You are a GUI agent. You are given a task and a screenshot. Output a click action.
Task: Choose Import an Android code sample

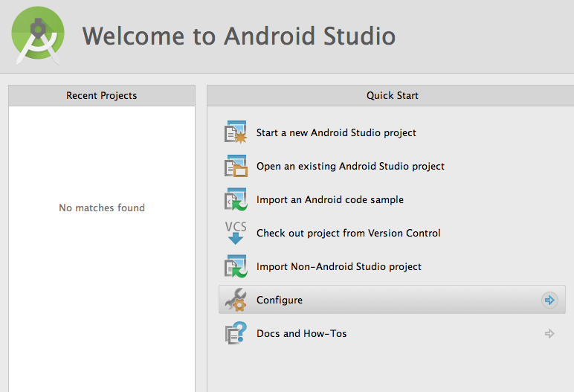[330, 199]
